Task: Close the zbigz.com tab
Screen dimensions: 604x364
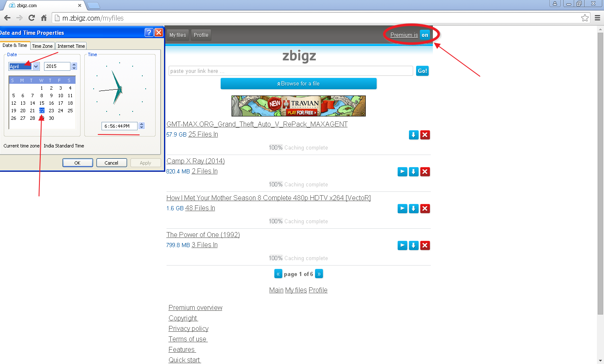Action: pos(80,5)
